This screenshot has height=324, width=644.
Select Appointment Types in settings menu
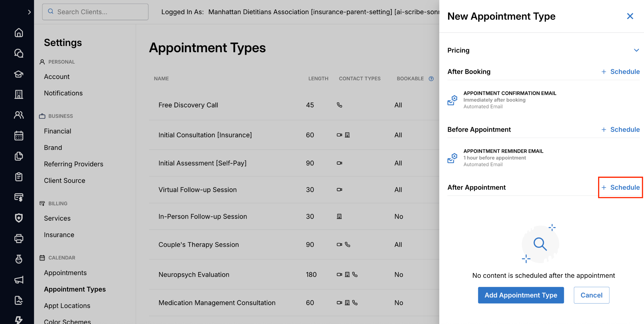(x=75, y=289)
